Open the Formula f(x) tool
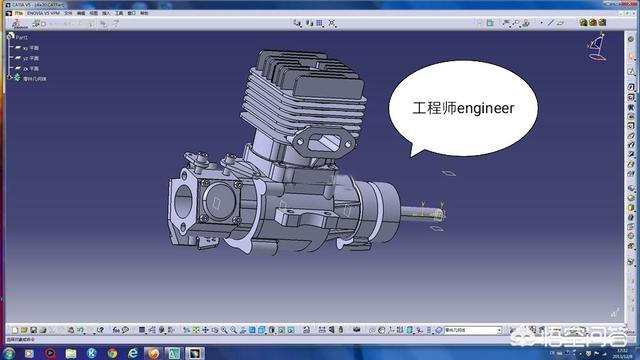 click(x=116, y=330)
